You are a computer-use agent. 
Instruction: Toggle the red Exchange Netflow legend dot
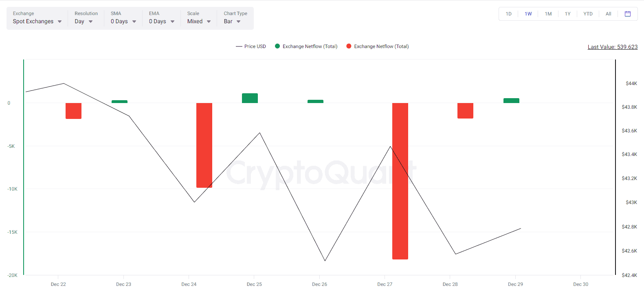click(349, 46)
